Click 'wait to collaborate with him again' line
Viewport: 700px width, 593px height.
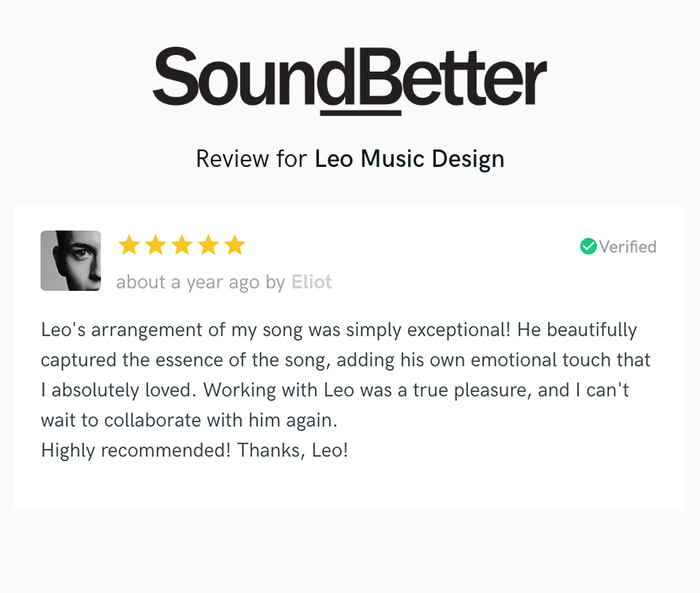[189, 421]
